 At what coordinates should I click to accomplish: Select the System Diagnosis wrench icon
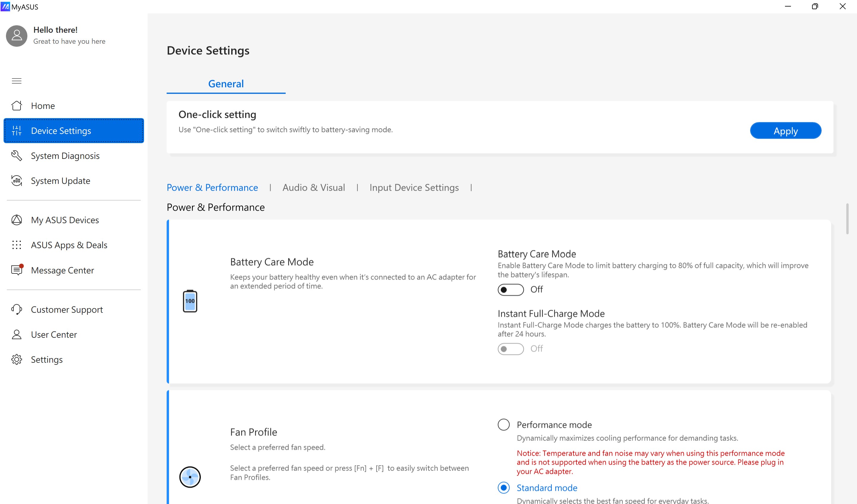(17, 155)
